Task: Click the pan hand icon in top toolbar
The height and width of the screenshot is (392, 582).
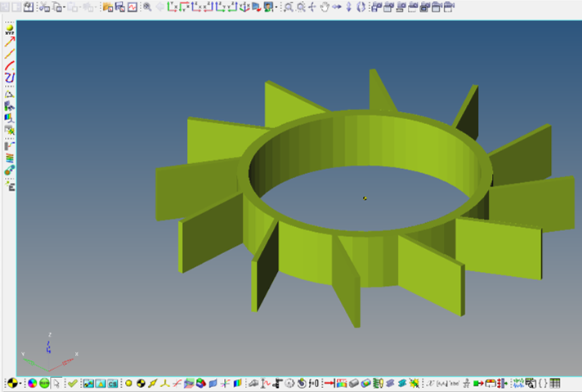Action: (x=325, y=7)
